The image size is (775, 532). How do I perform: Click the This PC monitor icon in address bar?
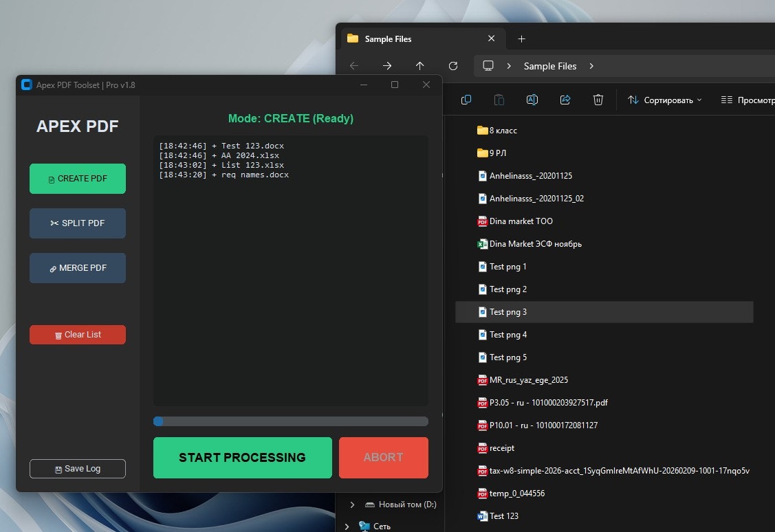pos(488,66)
